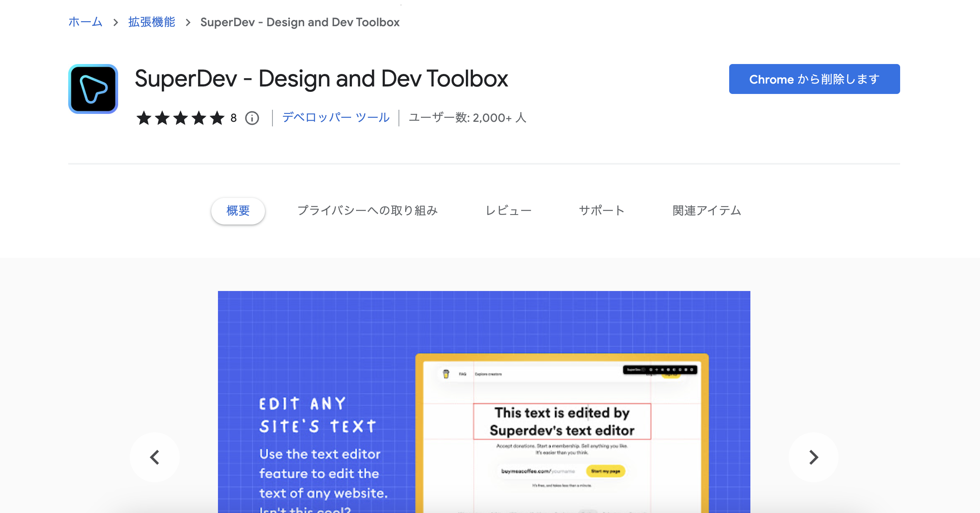Click the five-star rating display

point(181,118)
